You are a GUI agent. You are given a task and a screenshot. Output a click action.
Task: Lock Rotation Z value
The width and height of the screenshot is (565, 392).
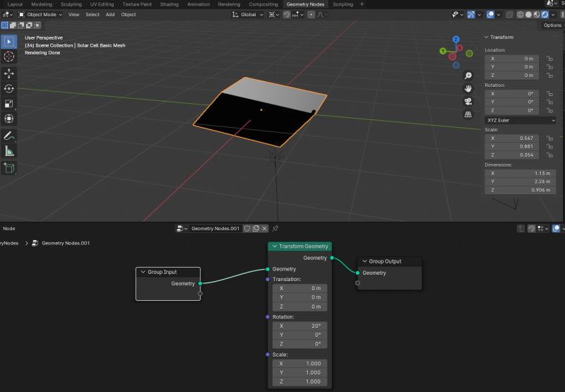coord(549,111)
